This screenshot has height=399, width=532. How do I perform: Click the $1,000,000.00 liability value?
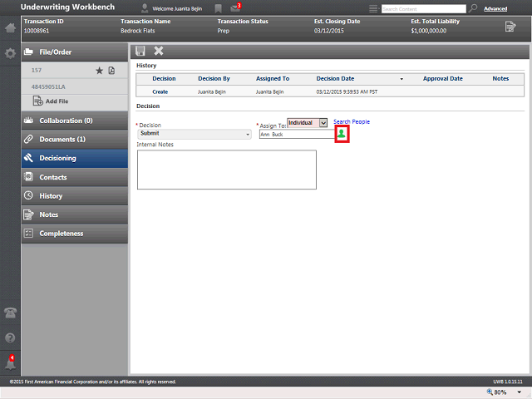(x=429, y=31)
